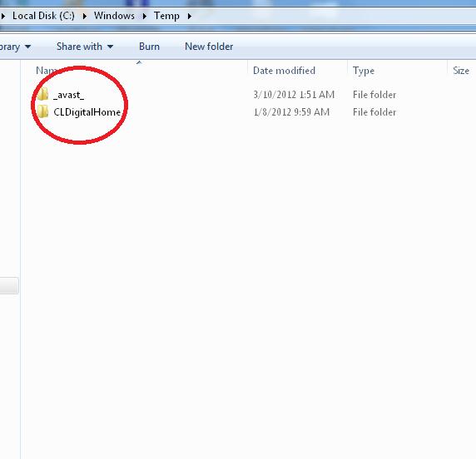Open the Share with dropdown menu
The height and width of the screenshot is (459, 476).
tap(85, 47)
